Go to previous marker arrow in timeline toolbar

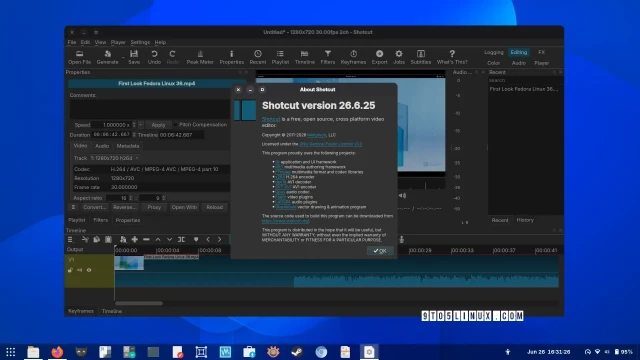208,240
